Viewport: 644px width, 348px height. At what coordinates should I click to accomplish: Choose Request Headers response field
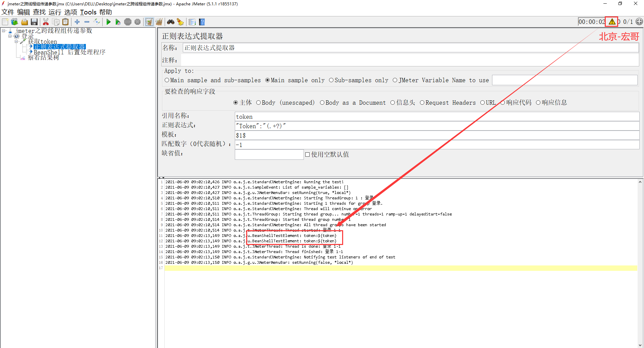tap(448, 103)
